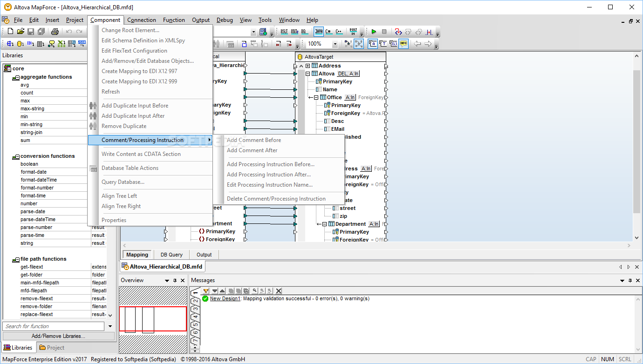Viewport: 643px width, 364px height.
Task: Open the Project tab in sidebar
Action: point(52,348)
